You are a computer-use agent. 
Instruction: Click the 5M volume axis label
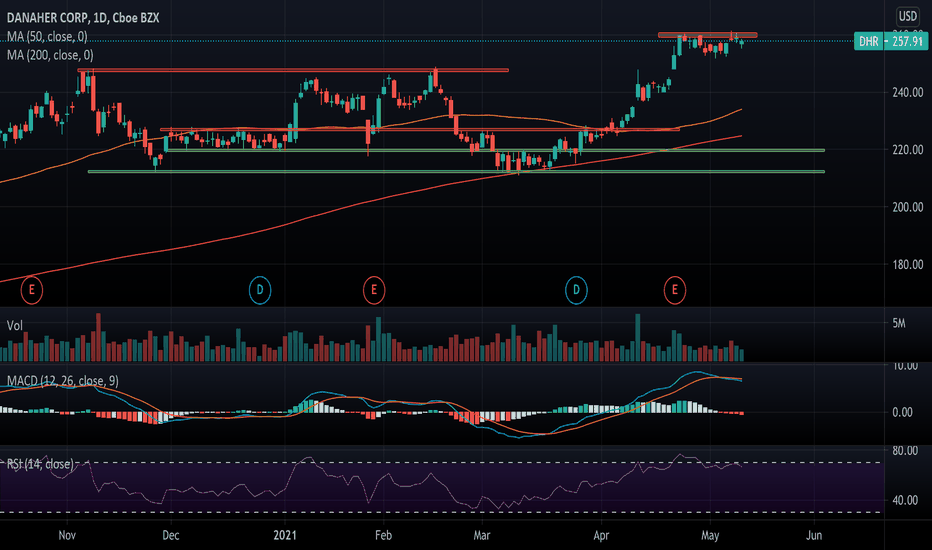(899, 323)
